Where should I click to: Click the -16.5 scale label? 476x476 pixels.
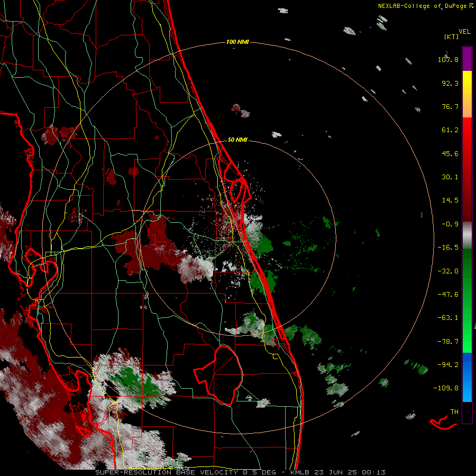(448, 248)
